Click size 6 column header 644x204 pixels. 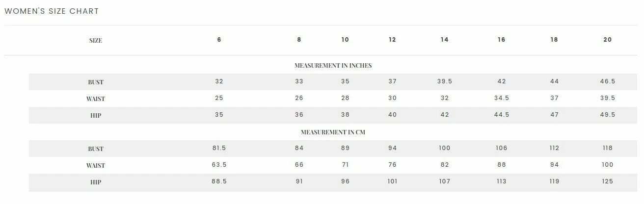[x=219, y=40]
